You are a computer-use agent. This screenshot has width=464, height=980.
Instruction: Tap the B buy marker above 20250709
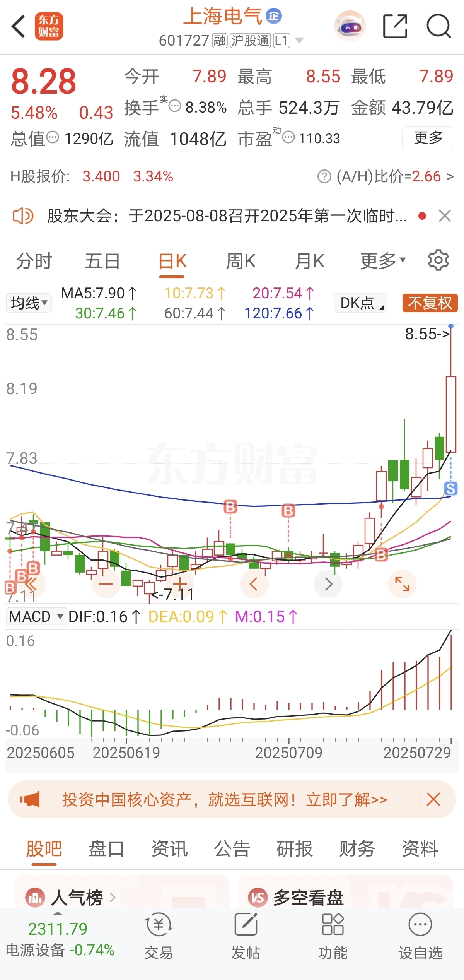pos(288,511)
